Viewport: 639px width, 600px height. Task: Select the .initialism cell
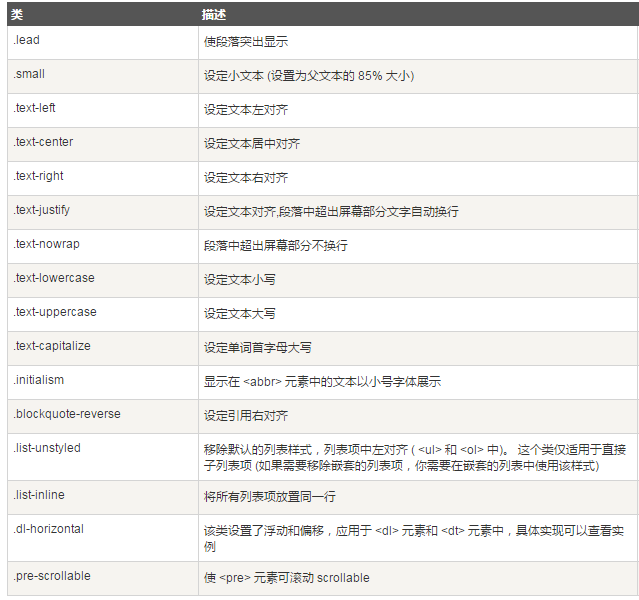coord(103,382)
